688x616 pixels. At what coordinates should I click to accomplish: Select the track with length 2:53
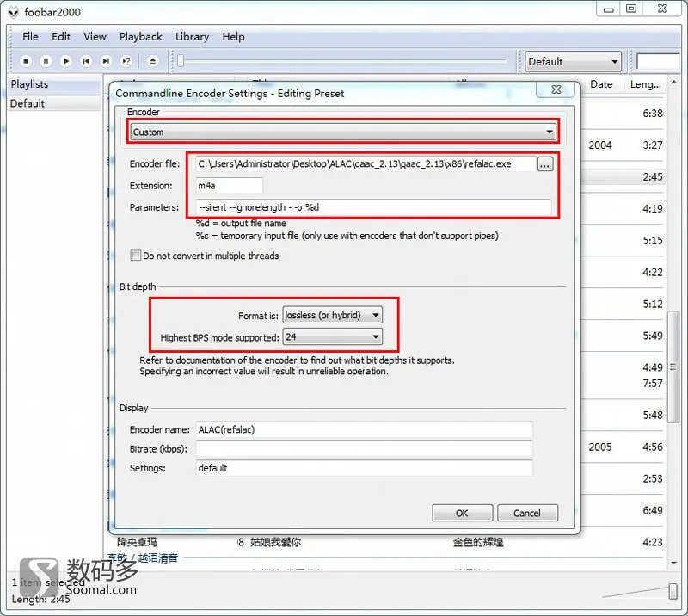tap(653, 478)
